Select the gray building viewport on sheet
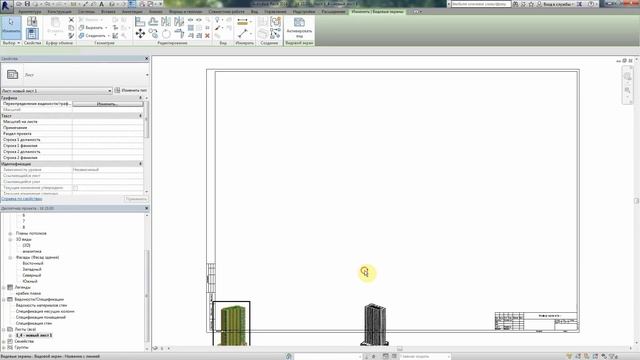 [375, 324]
